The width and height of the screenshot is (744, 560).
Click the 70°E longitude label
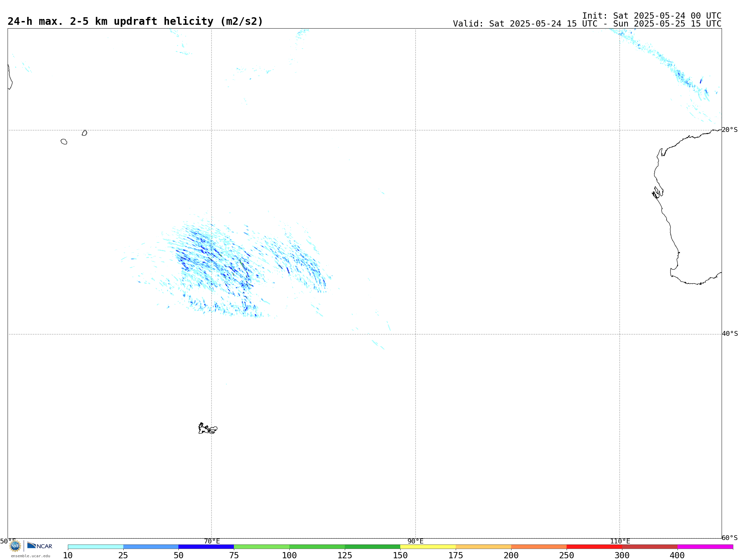[212, 541]
